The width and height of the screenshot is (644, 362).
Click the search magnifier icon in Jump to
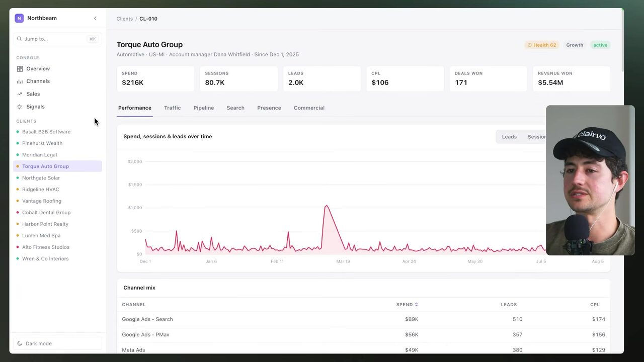pyautogui.click(x=20, y=39)
